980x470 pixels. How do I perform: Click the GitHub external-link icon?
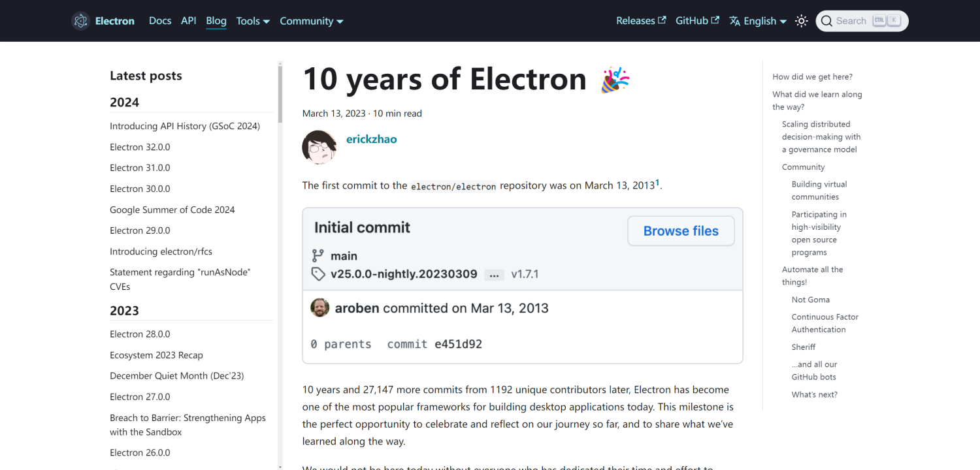point(715,20)
